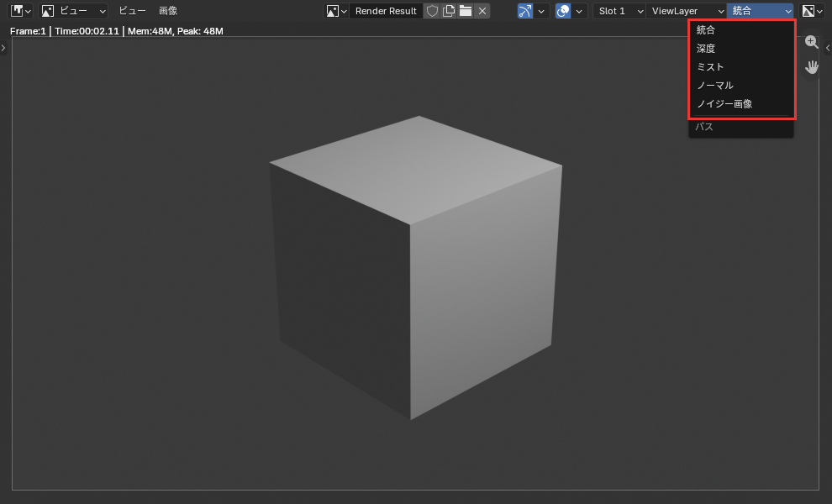Expand the right sidebar region arrow

coord(828,48)
